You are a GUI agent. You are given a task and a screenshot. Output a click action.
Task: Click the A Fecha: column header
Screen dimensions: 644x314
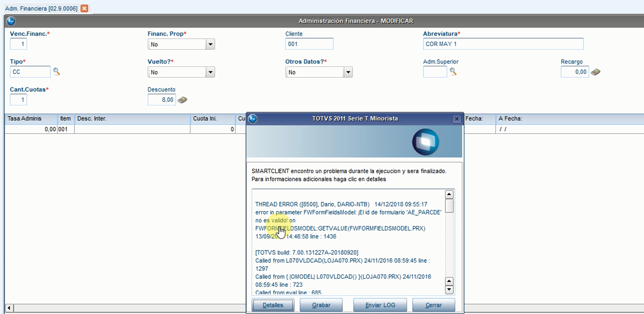(569, 118)
